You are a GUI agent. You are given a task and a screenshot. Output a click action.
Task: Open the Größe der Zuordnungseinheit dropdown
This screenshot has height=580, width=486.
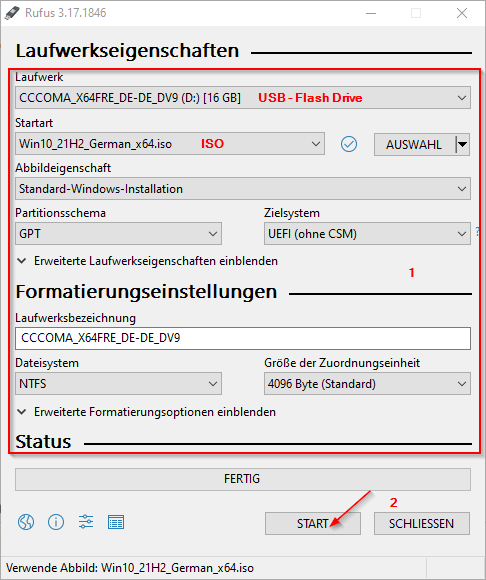click(x=367, y=384)
